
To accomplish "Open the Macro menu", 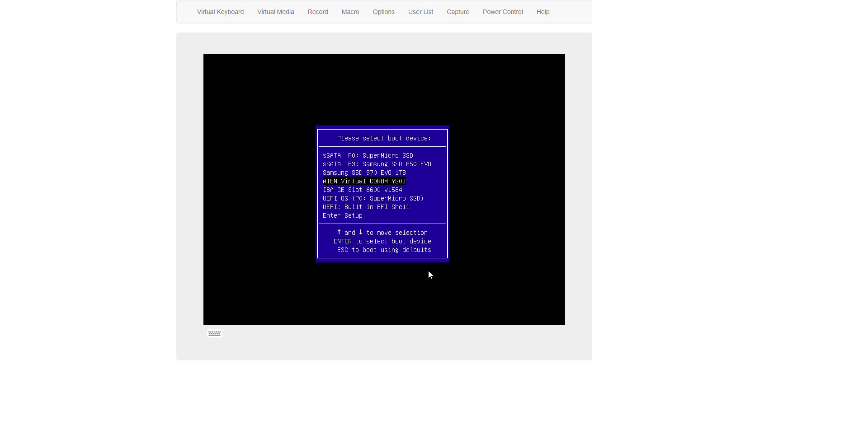I will [350, 12].
